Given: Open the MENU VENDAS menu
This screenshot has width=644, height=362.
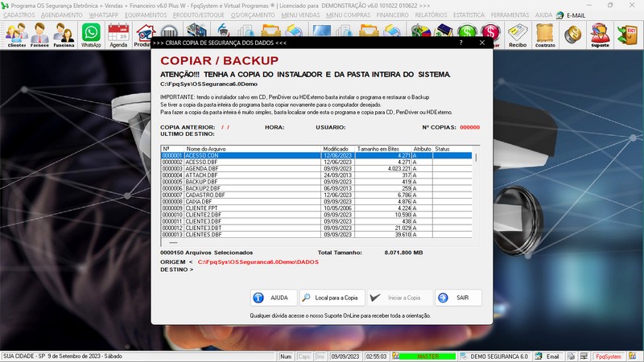Looking at the screenshot, I should (x=300, y=15).
